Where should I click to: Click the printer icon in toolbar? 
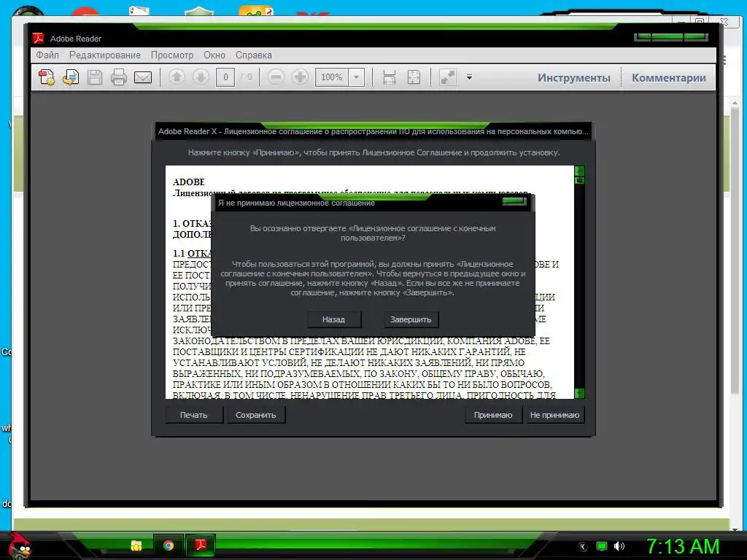point(119,77)
